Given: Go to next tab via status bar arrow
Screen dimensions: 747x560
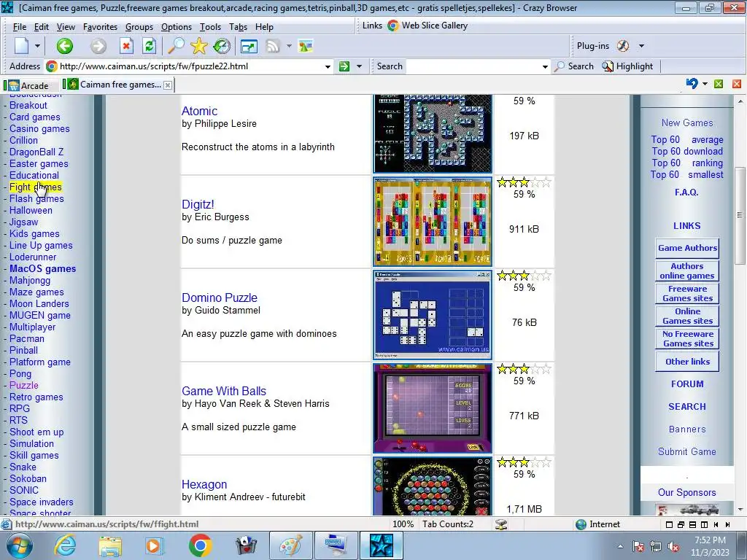Looking at the screenshot, I should 727,525.
